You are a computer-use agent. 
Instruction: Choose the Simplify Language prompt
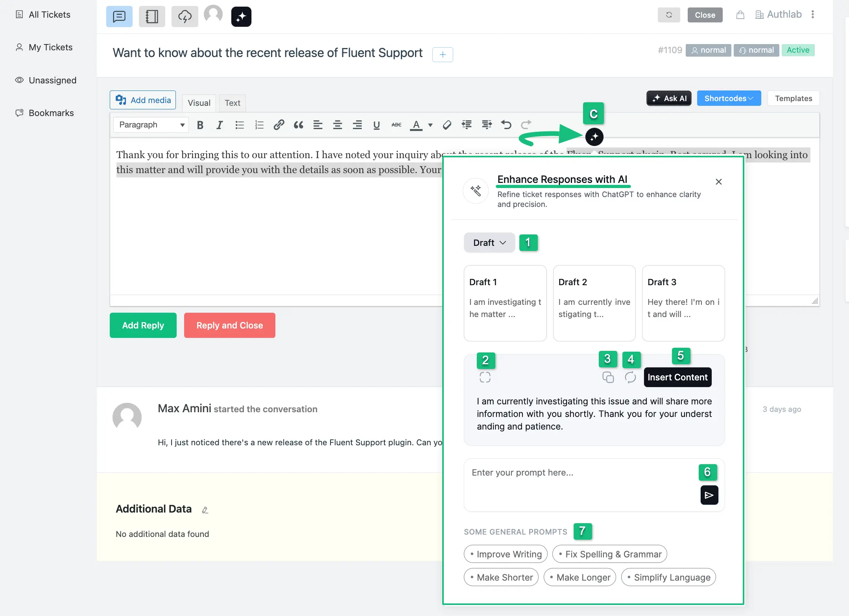[668, 577]
